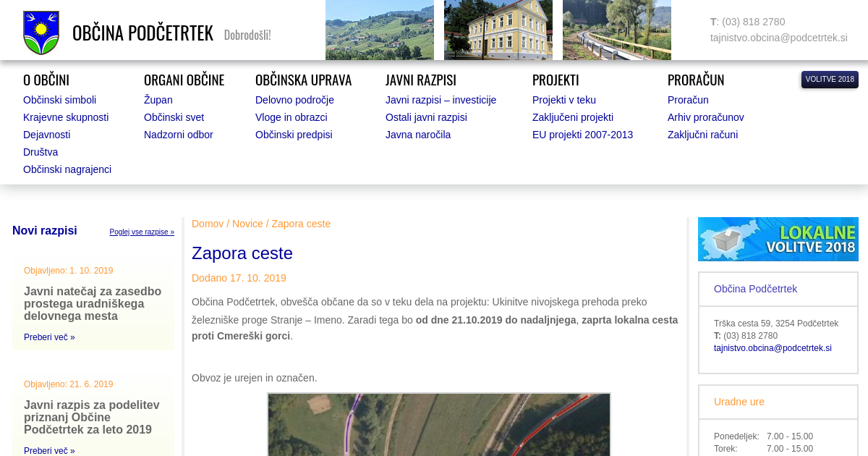Navigate to Novice breadcrumb

click(247, 224)
